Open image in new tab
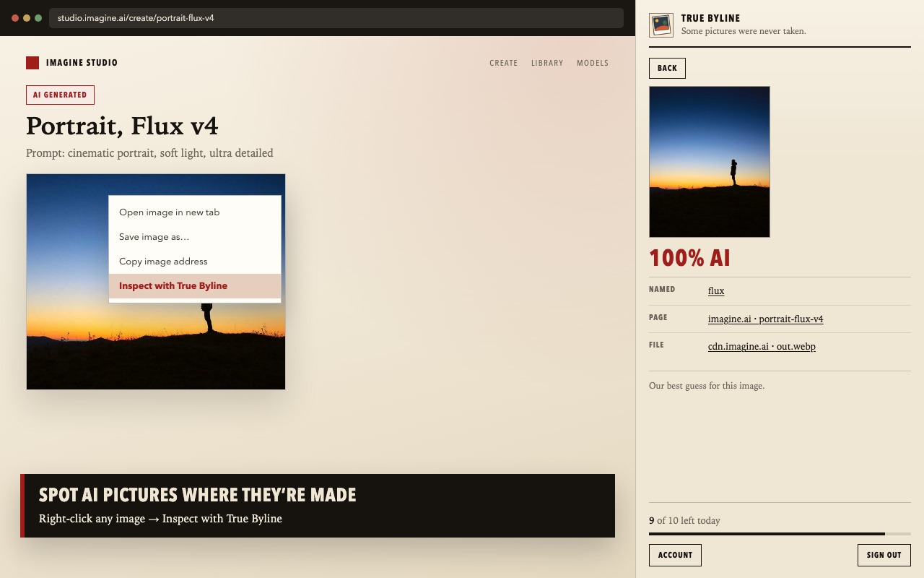The width and height of the screenshot is (924, 578). (195, 212)
